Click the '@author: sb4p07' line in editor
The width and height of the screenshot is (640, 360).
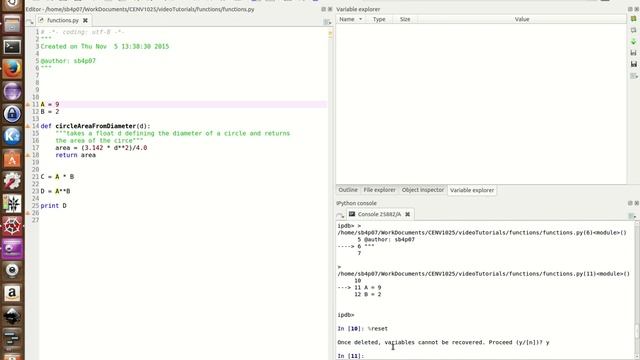(68, 61)
